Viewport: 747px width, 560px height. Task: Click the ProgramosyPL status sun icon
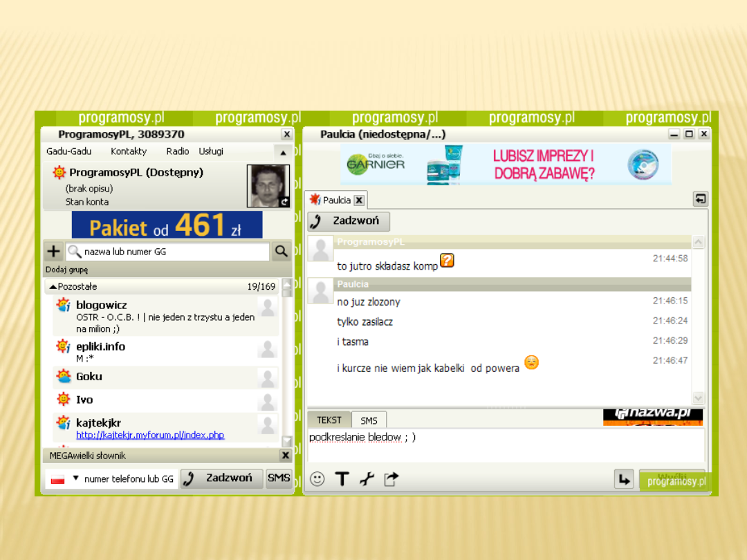click(x=59, y=173)
